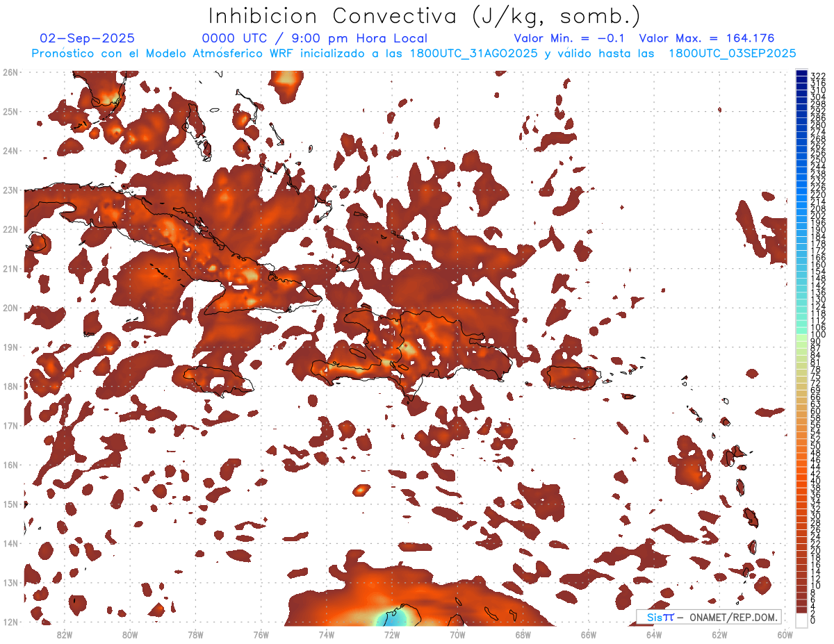Click the 'Pronóstico con el Modelo Atmósferico WRF' text
The width and height of the screenshot is (834, 644).
tap(163, 53)
